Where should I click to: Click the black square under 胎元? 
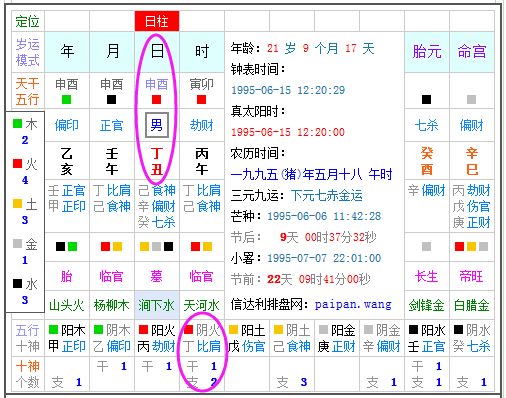pyautogui.click(x=426, y=99)
